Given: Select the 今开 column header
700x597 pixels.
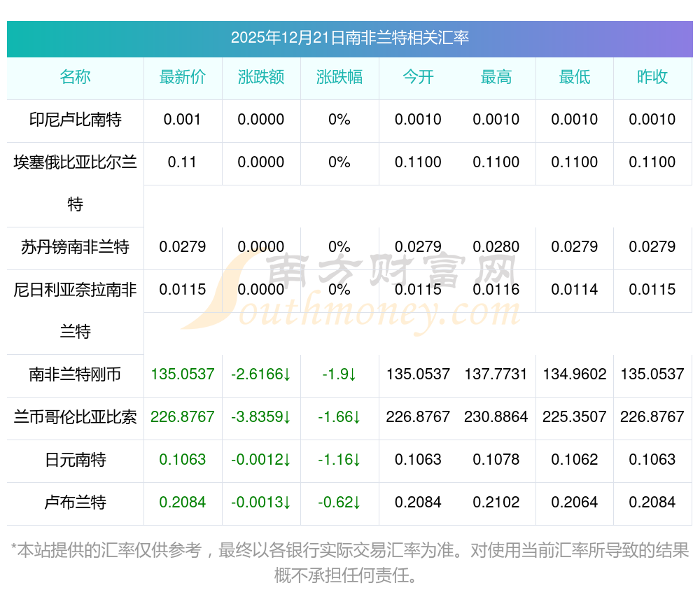Looking at the screenshot, I should pos(418,77).
